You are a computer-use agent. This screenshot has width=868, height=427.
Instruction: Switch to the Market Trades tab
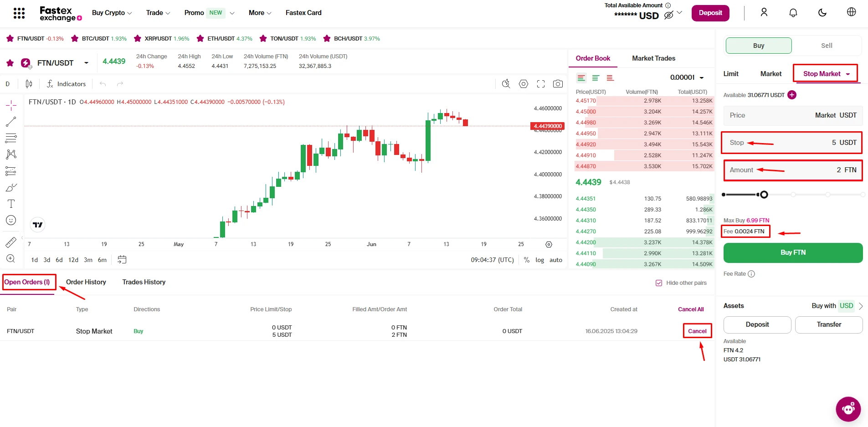coord(653,58)
